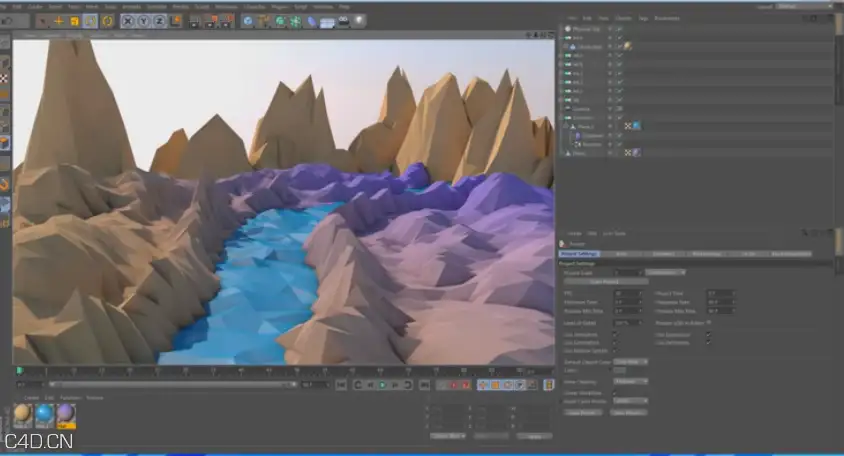The width and height of the screenshot is (844, 456).
Task: Click the light bulb Light icon
Action: pos(360,21)
